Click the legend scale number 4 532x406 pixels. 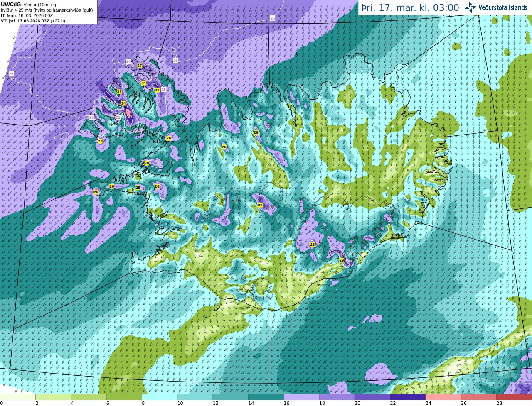click(72, 403)
